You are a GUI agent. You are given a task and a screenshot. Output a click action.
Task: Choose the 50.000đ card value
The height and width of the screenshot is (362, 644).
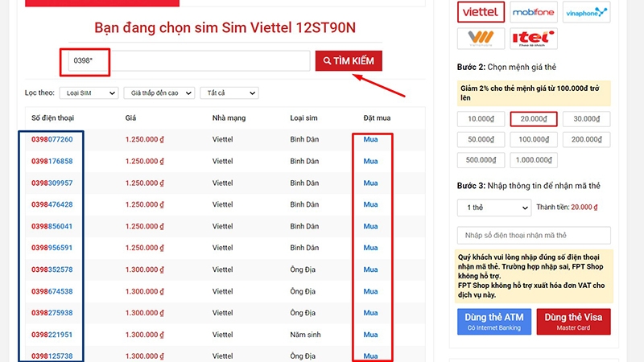point(481,139)
